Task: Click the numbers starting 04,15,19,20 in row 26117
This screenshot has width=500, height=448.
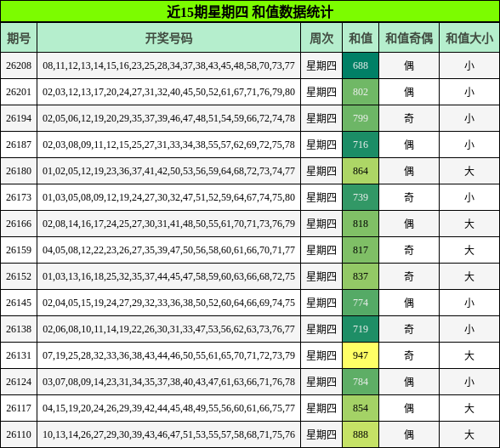Action: (168, 408)
